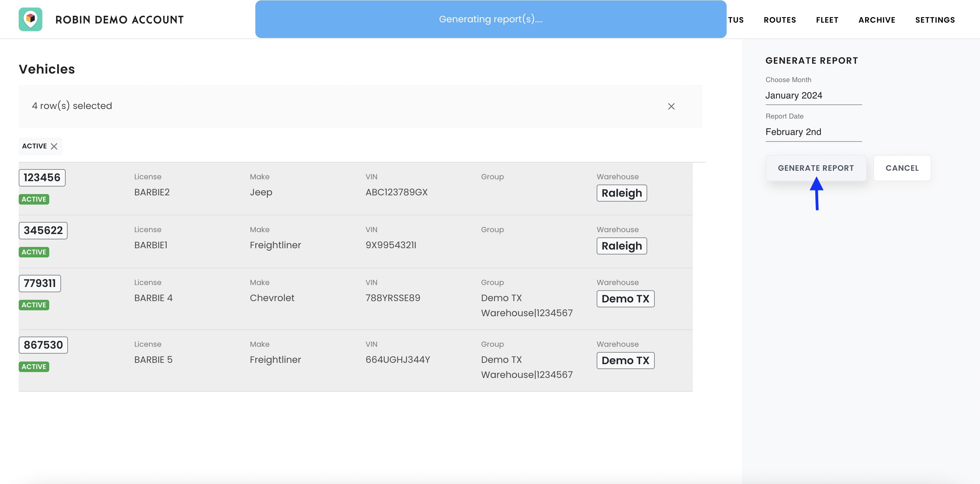The image size is (980, 484).
Task: Clear the row selection with X
Action: pos(671,106)
